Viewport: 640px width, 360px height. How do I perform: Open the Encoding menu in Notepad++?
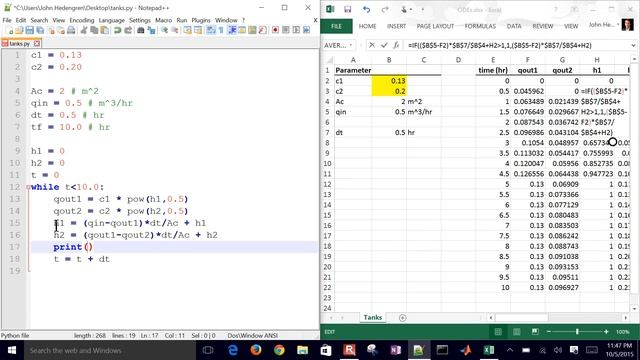pyautogui.click(x=82, y=20)
